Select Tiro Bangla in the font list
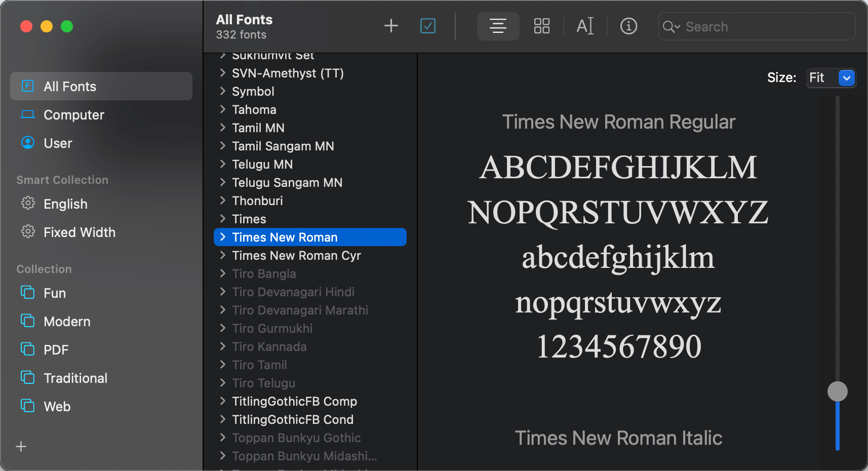The height and width of the screenshot is (471, 868). [x=310, y=273]
